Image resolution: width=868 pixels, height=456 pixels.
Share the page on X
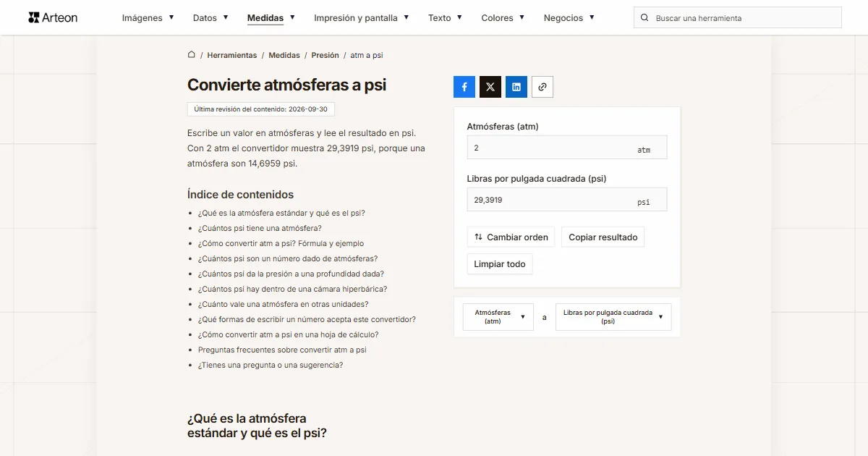[490, 87]
